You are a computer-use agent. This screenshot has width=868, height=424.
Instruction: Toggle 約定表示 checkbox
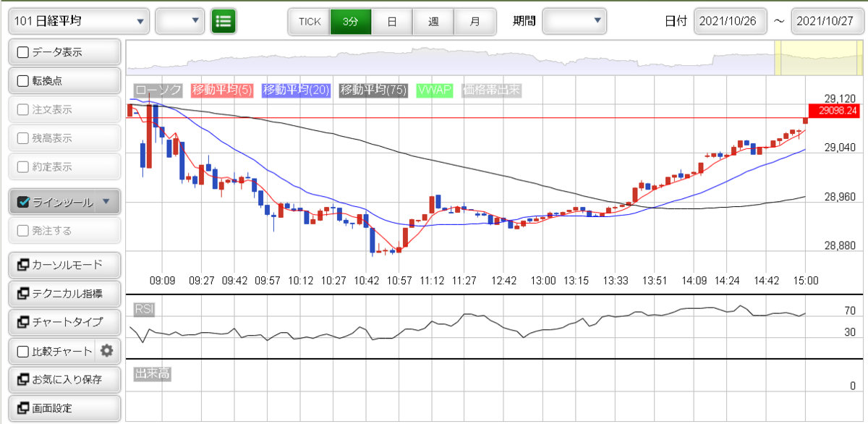point(22,166)
